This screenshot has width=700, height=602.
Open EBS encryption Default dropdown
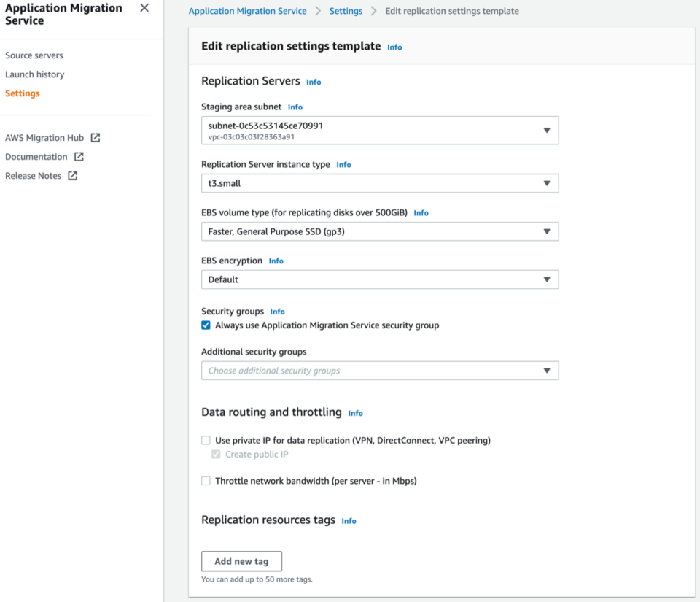[x=380, y=279]
